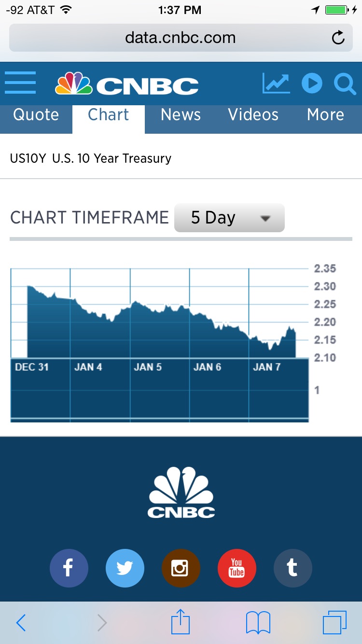Viewport: 362px width, 644px height.
Task: Open the Videos tab
Action: point(253,115)
